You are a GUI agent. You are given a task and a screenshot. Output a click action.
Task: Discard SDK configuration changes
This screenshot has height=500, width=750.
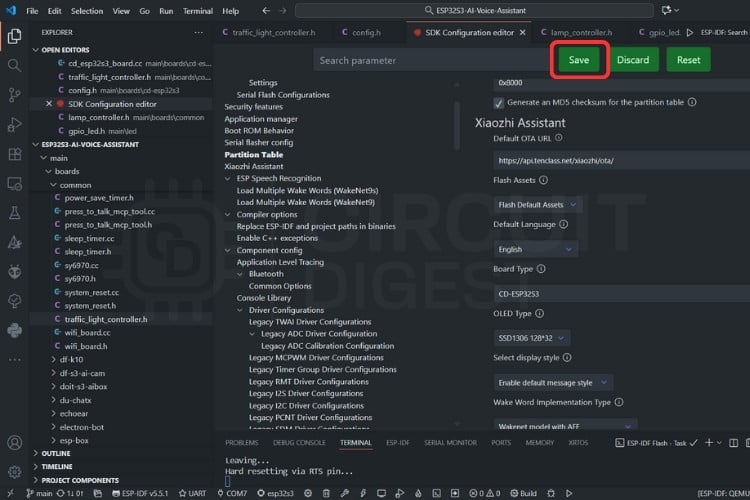[x=633, y=60]
